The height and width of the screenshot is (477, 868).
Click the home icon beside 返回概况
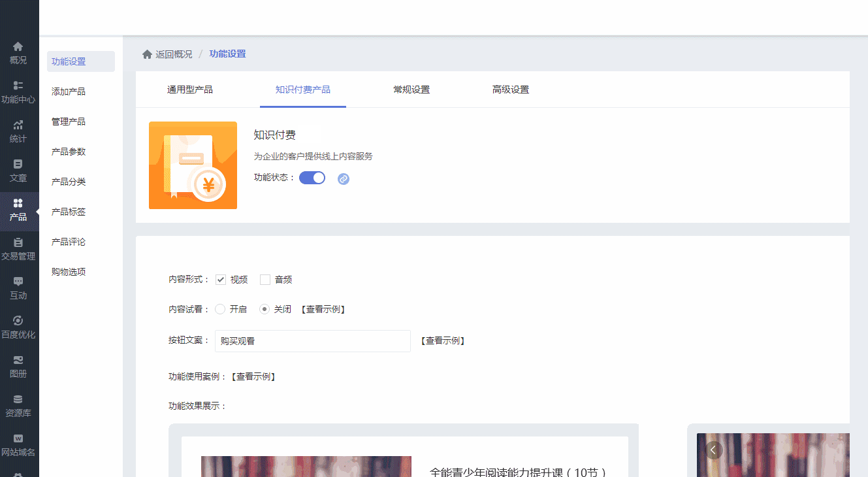point(147,54)
